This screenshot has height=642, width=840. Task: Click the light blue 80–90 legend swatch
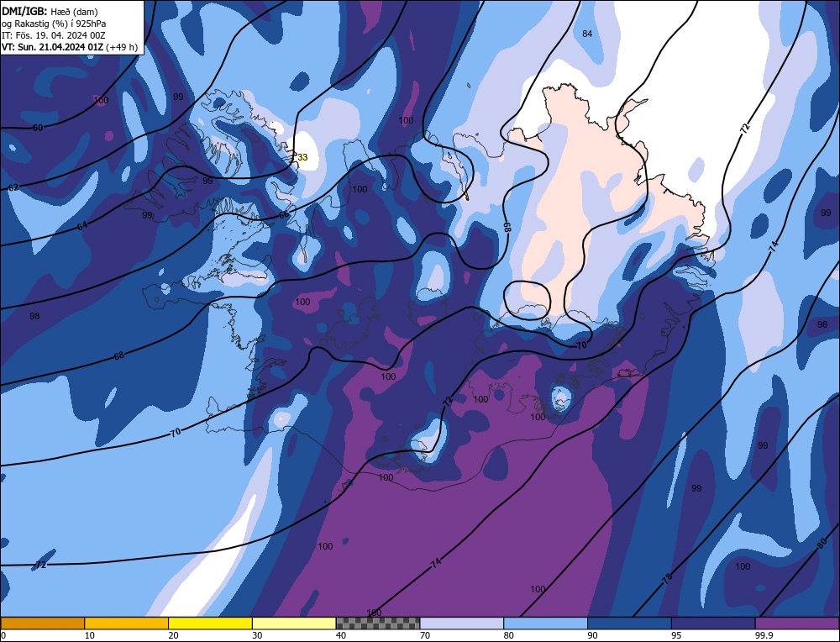(545, 623)
